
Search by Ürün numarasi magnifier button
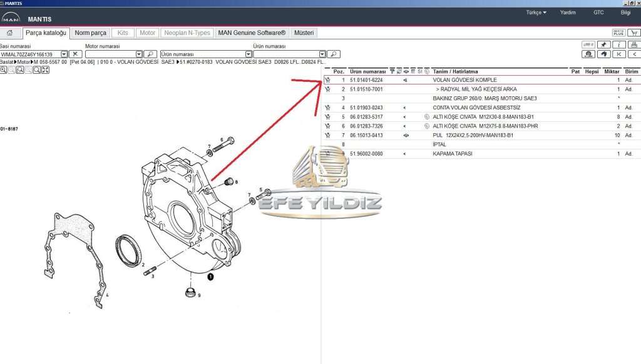point(334,54)
